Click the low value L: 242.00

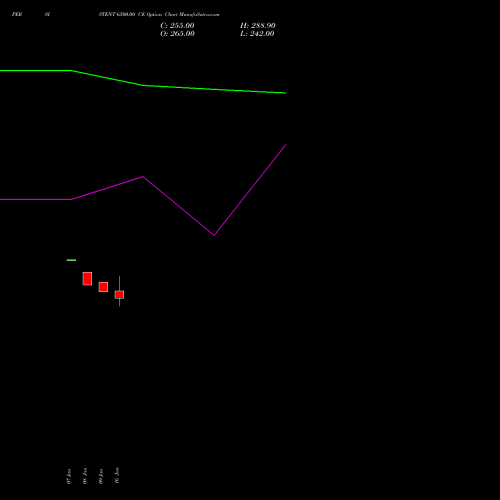pyautogui.click(x=257, y=34)
